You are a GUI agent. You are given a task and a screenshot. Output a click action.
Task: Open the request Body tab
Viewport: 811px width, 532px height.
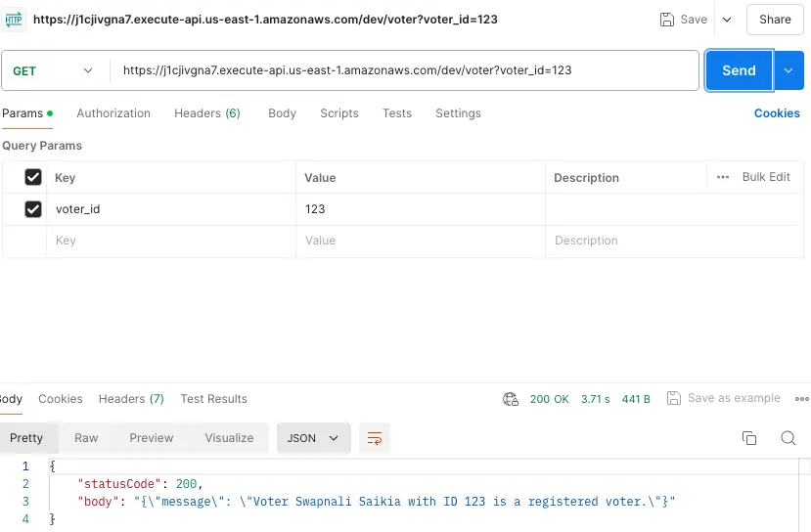(282, 113)
